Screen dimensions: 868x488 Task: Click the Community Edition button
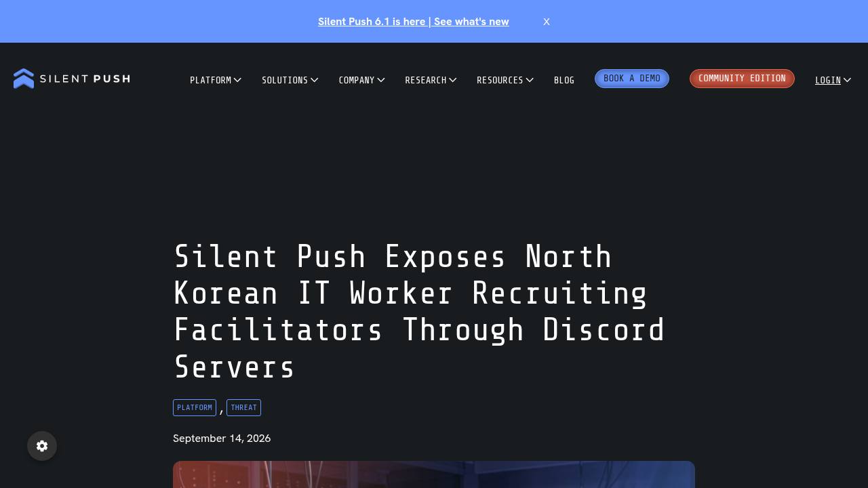(742, 79)
